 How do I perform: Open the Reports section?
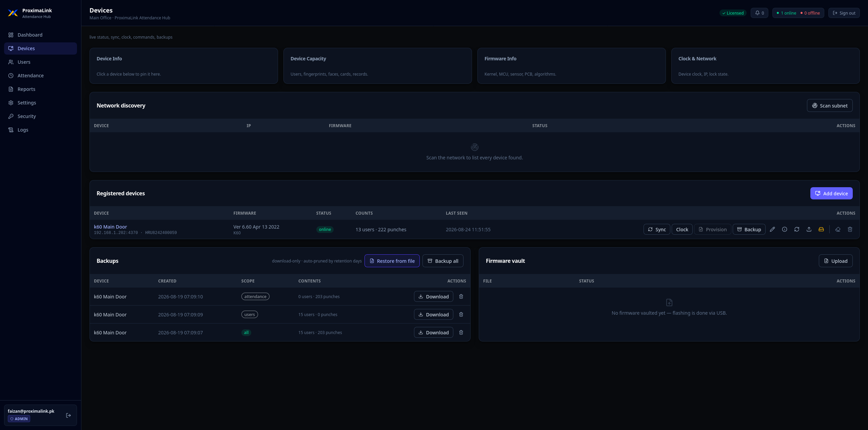coord(40,89)
